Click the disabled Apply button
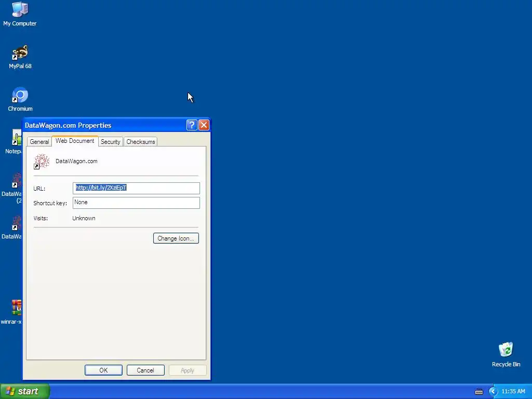 187,370
